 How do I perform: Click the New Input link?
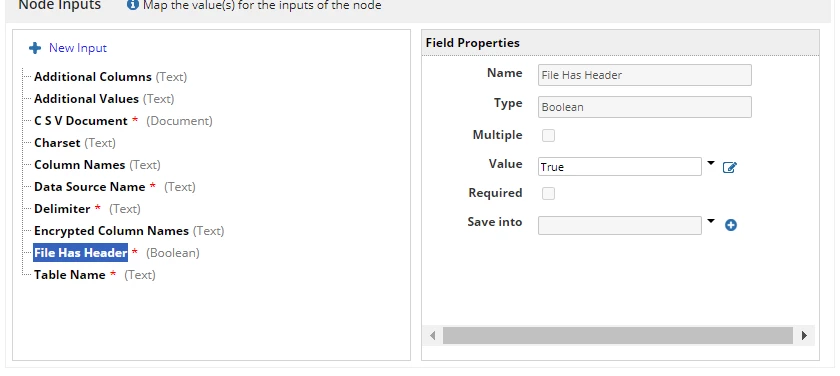tap(78, 48)
